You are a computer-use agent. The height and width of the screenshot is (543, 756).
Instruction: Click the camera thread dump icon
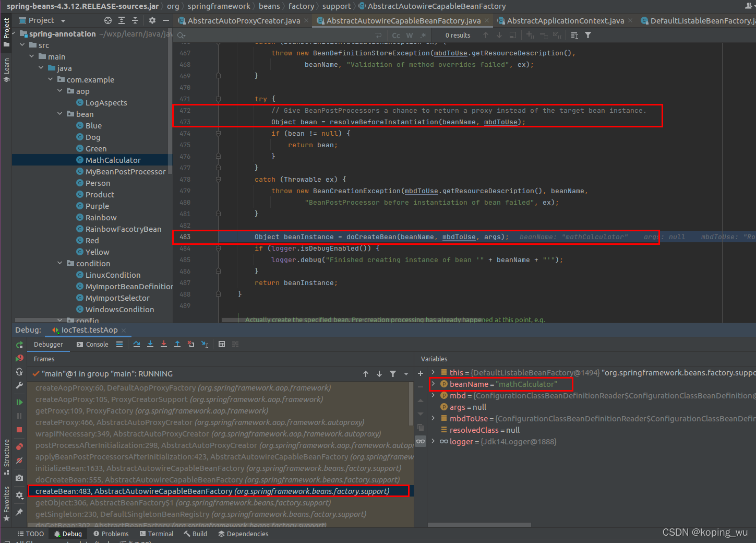tap(19, 478)
